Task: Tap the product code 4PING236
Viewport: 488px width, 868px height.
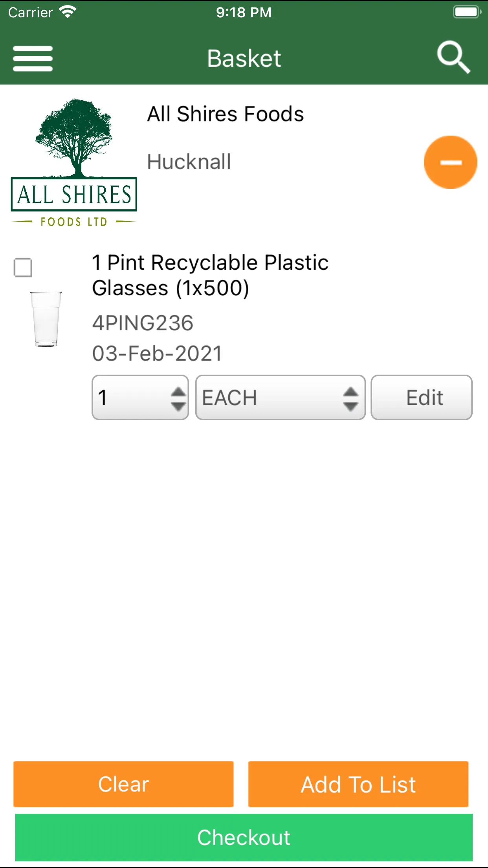Action: pyautogui.click(x=143, y=323)
